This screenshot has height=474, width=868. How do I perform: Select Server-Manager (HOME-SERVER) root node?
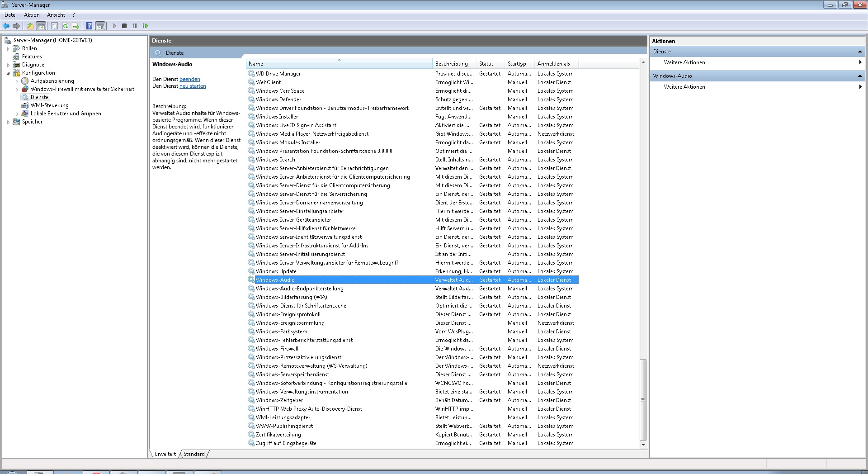pyautogui.click(x=52, y=40)
